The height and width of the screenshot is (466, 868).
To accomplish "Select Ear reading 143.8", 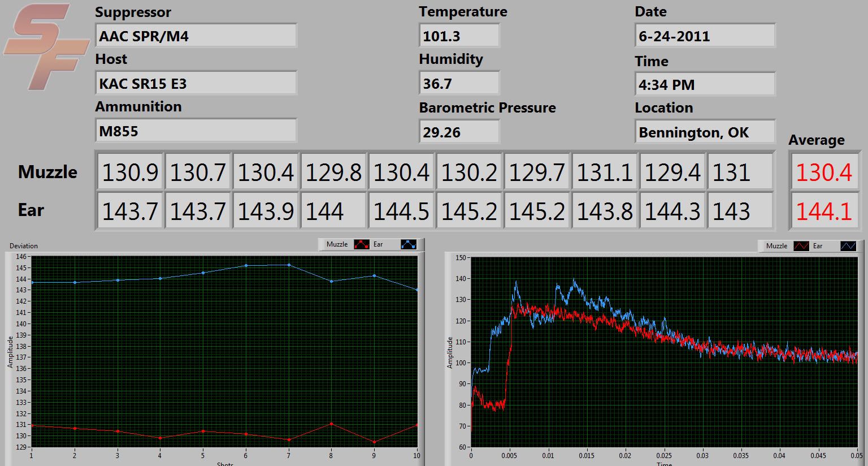I will (605, 211).
